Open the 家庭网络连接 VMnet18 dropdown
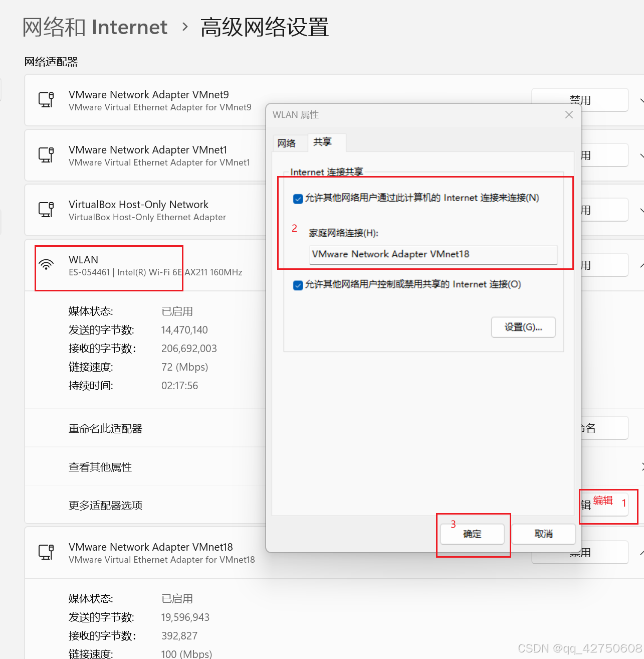The height and width of the screenshot is (659, 644). pos(433,254)
